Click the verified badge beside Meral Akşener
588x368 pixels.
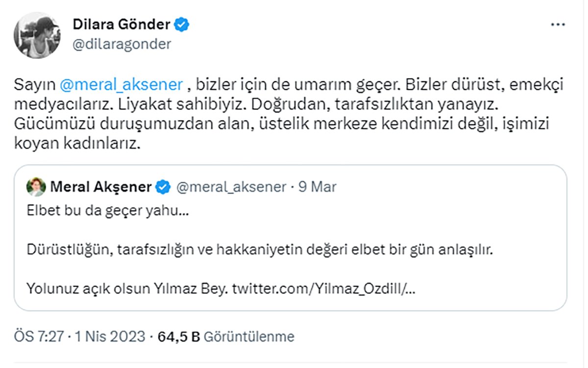[x=163, y=187]
